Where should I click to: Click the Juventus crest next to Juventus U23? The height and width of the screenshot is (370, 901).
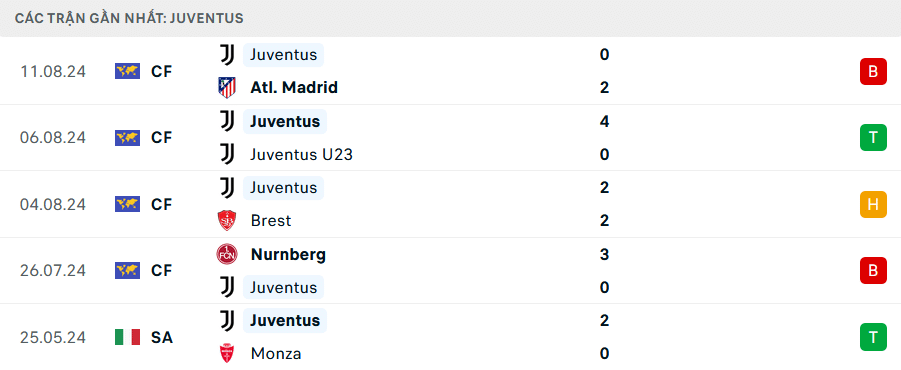coord(228,155)
